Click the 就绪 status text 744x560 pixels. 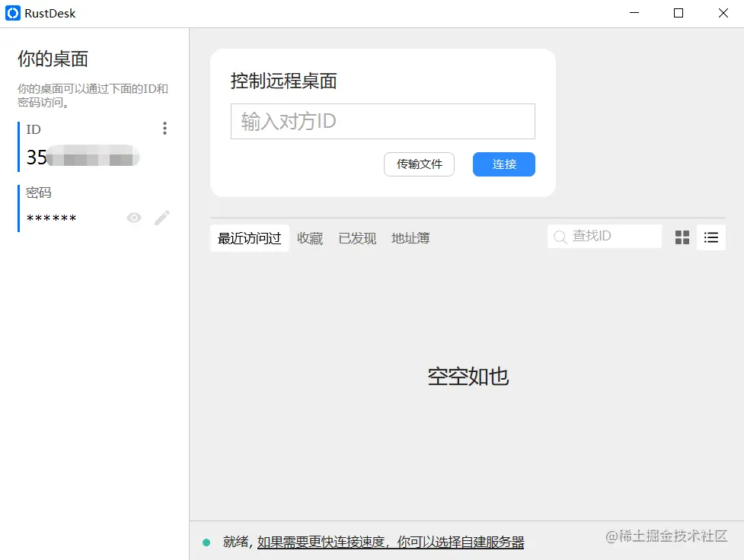tap(235, 542)
